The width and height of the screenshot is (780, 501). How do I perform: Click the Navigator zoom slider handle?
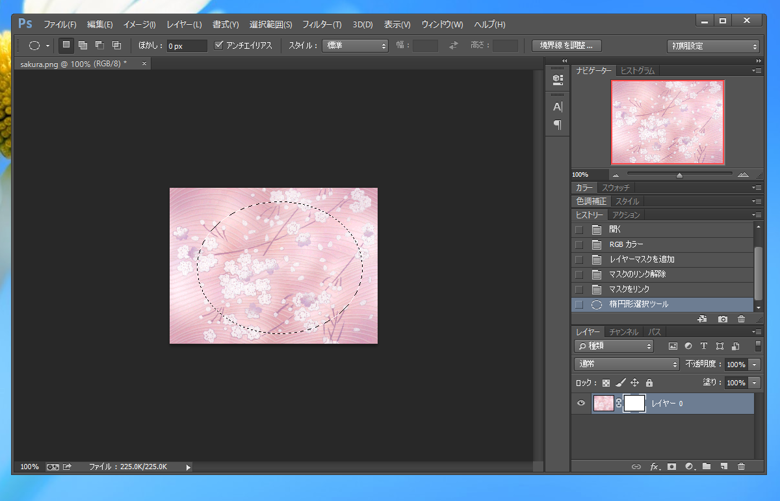(x=679, y=175)
